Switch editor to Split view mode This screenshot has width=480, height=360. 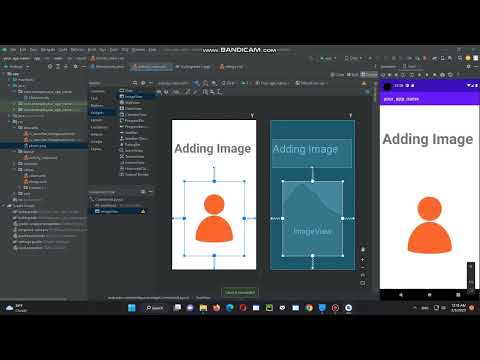353,75
